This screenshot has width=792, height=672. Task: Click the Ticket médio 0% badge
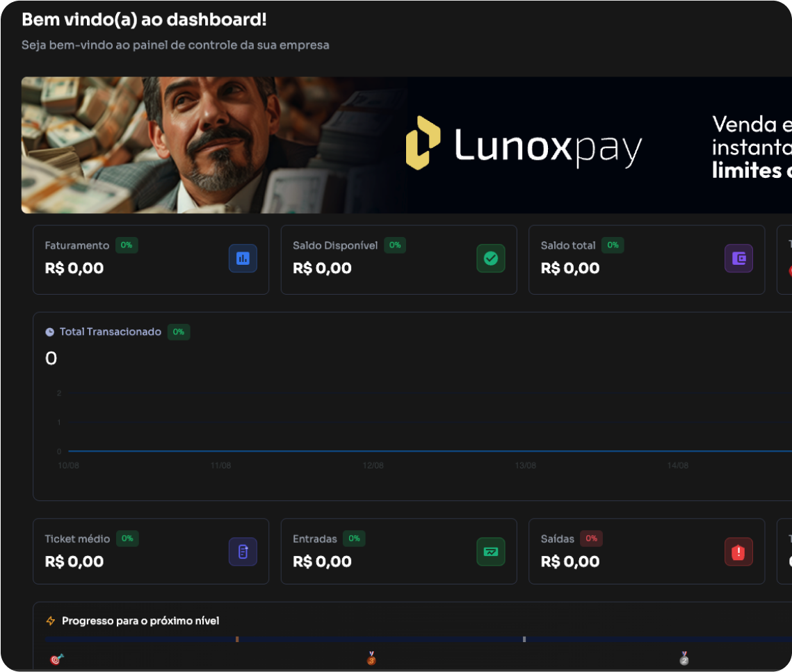pyautogui.click(x=127, y=539)
